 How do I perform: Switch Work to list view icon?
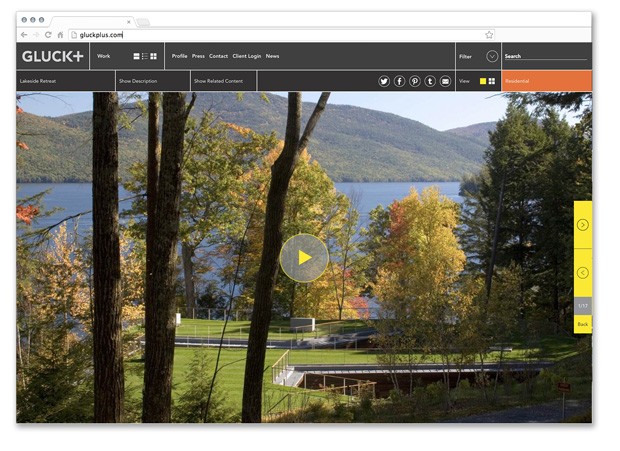[145, 57]
